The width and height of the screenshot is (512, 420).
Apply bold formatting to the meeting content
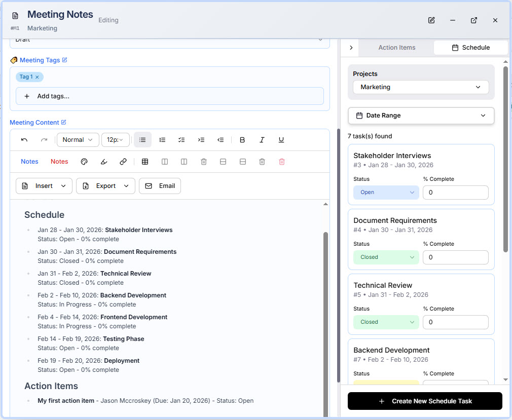coord(242,139)
